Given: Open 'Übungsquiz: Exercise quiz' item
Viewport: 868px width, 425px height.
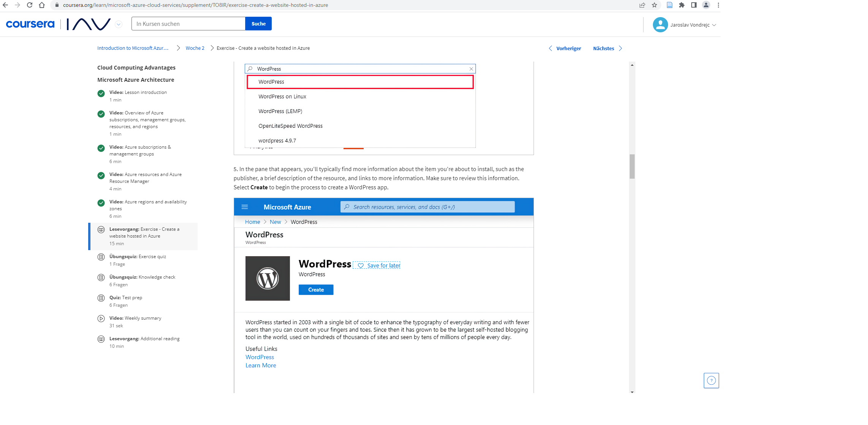Looking at the screenshot, I should point(144,260).
